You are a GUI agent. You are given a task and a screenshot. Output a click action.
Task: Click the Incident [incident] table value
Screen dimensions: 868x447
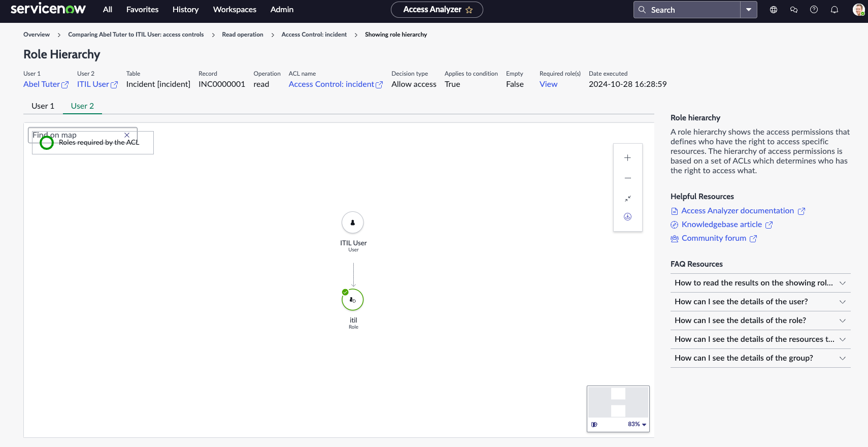pyautogui.click(x=158, y=84)
